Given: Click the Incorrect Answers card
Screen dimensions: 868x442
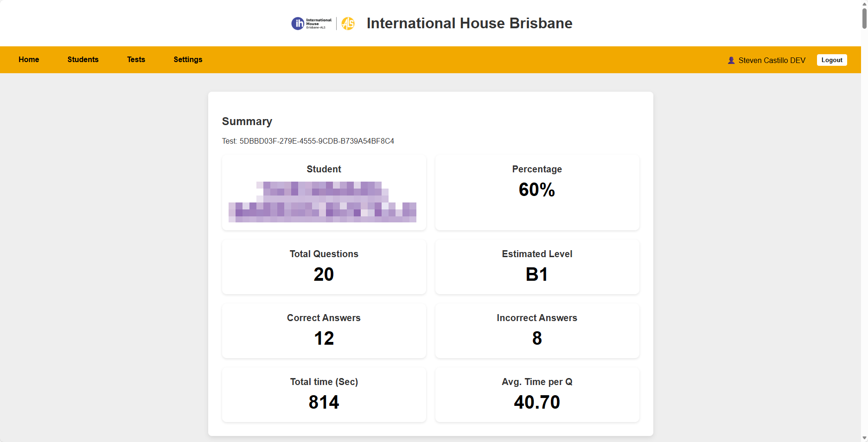Looking at the screenshot, I should coord(537,331).
